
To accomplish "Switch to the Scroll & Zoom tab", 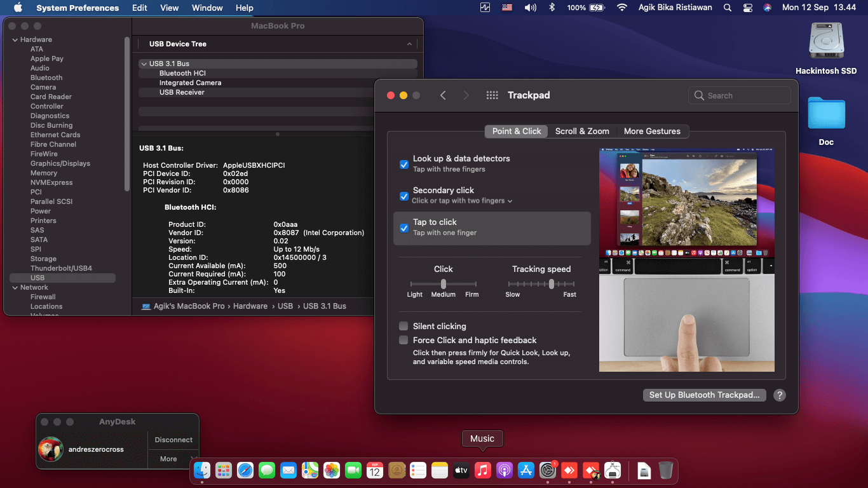I will pyautogui.click(x=582, y=131).
